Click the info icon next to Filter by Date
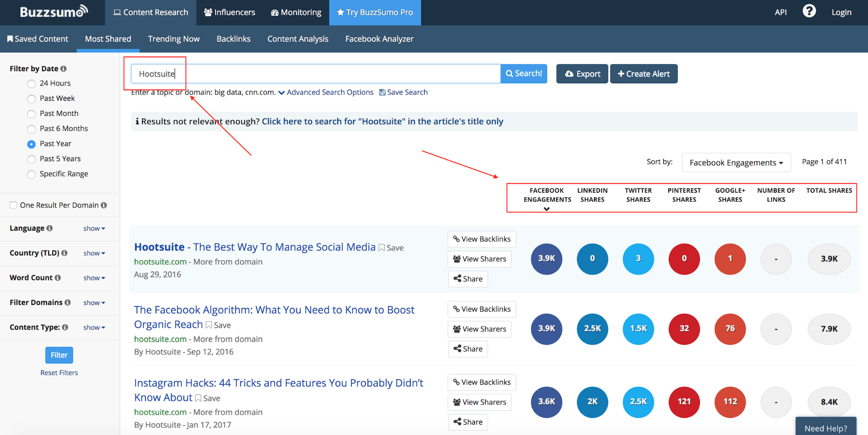 [x=63, y=69]
